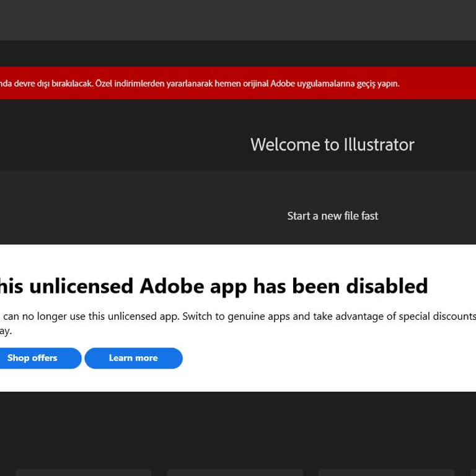476x476 pixels.
Task: Select the red Turkish warning banner text
Action: [200, 84]
